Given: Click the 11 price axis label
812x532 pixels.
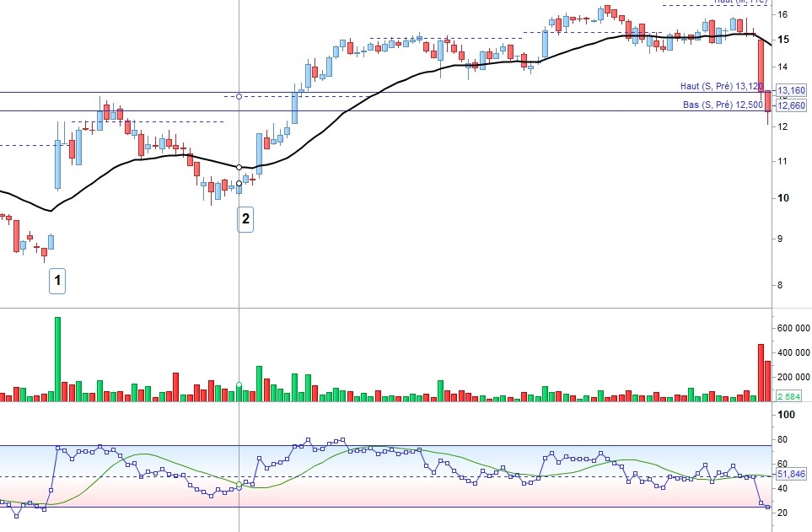Looking at the screenshot, I should point(782,162).
